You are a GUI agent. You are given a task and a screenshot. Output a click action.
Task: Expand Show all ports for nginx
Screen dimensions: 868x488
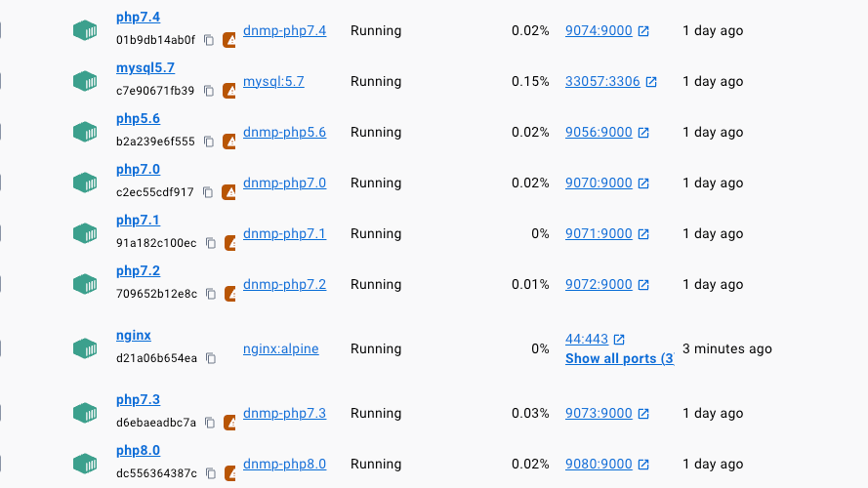619,358
